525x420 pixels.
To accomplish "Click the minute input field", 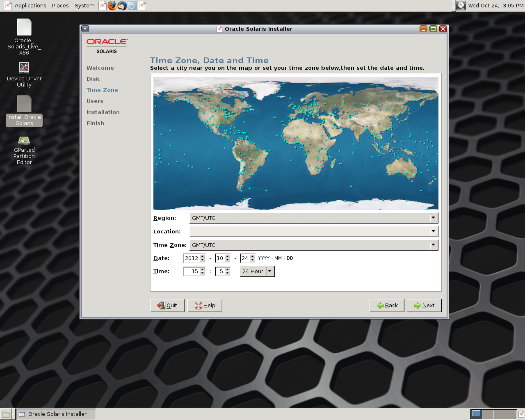I will [x=220, y=272].
